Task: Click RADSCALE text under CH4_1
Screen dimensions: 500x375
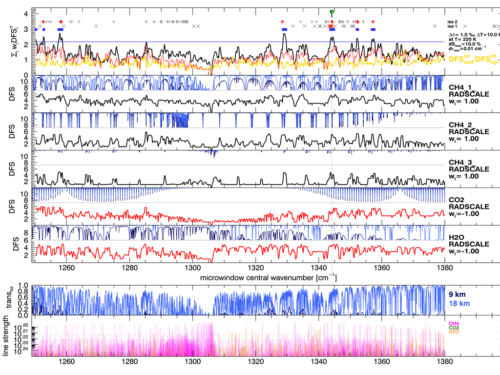Action: point(469,94)
